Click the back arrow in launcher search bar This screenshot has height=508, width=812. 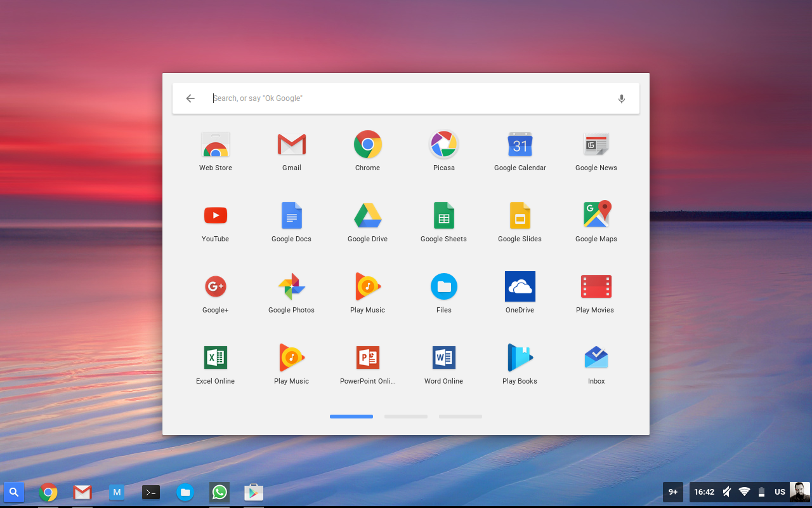[190, 98]
